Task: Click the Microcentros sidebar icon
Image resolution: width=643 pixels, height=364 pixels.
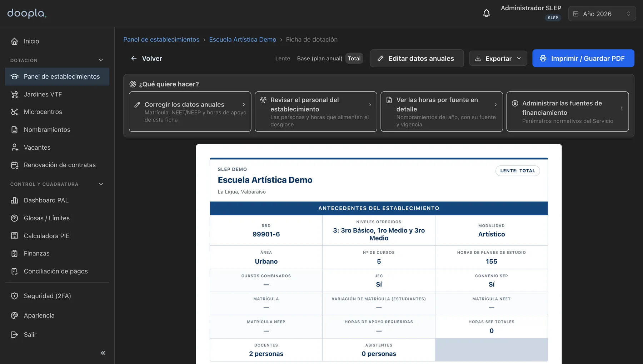Action: [x=14, y=112]
